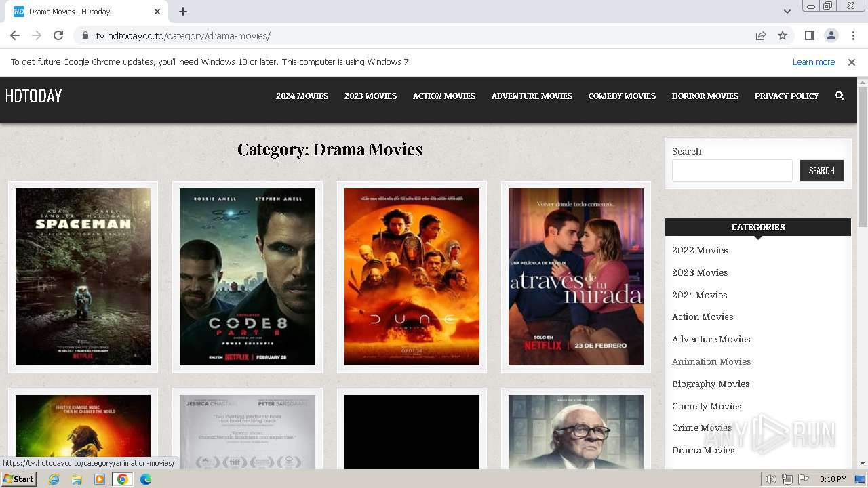Open 2024 Movies category link in sidebar
The image size is (868, 488).
(699, 295)
